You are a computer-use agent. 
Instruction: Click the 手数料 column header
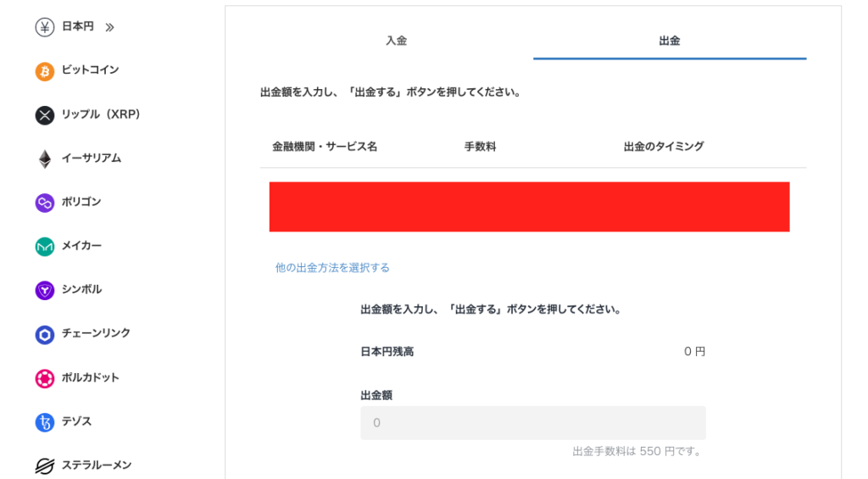coord(480,147)
